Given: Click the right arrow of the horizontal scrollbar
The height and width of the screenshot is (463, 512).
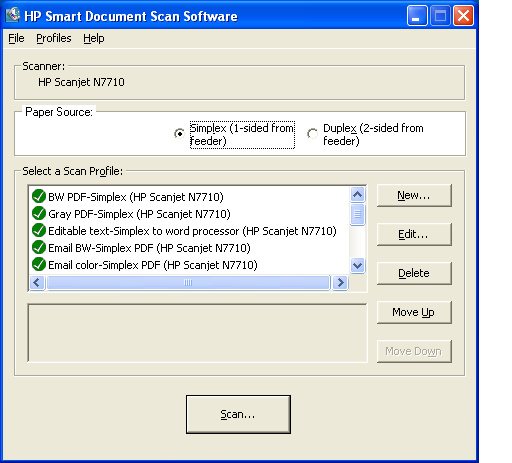Looking at the screenshot, I should pyautogui.click(x=340, y=283).
